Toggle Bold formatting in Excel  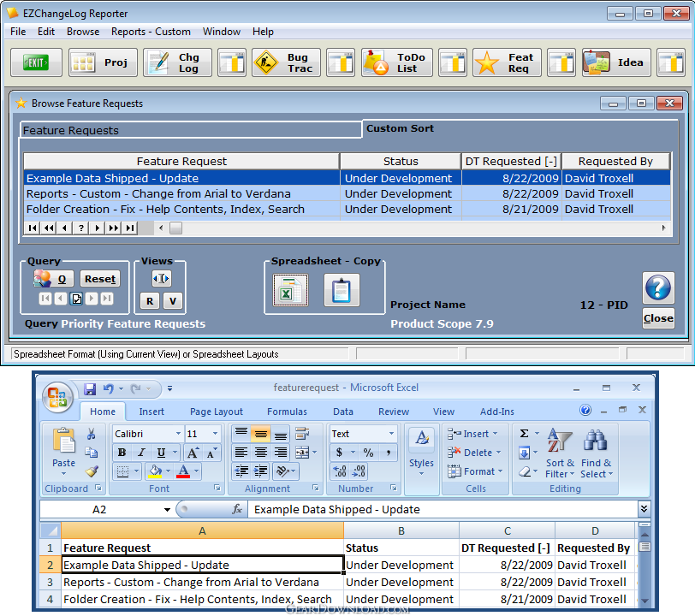(122, 453)
